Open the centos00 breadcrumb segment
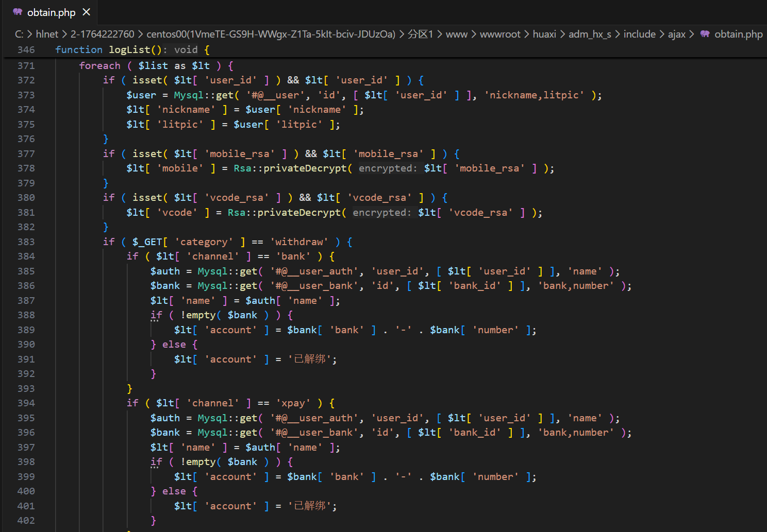767x532 pixels. (x=271, y=34)
